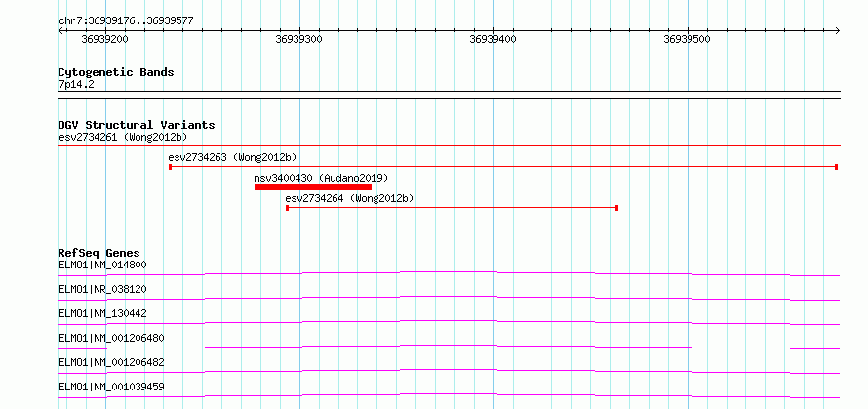Click the left arrow end of ruler
Viewport: 868px width, 409px height.
pyautogui.click(x=60, y=31)
